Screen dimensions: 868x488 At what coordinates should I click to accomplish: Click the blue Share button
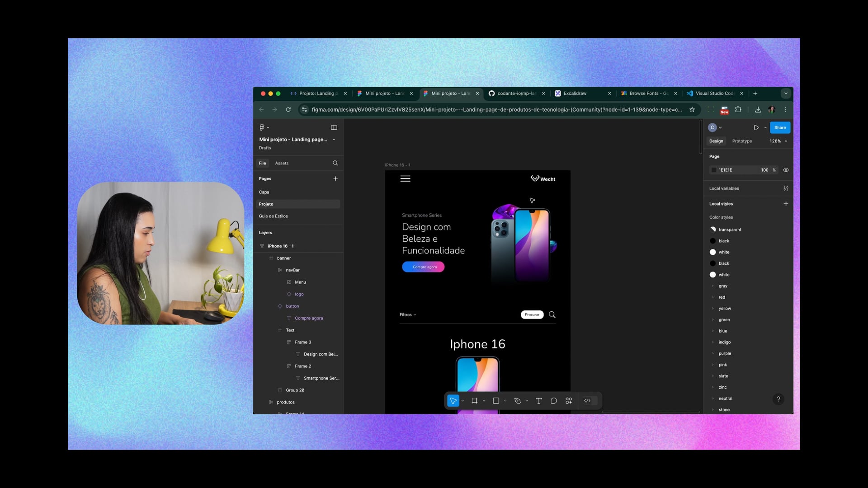pyautogui.click(x=780, y=127)
